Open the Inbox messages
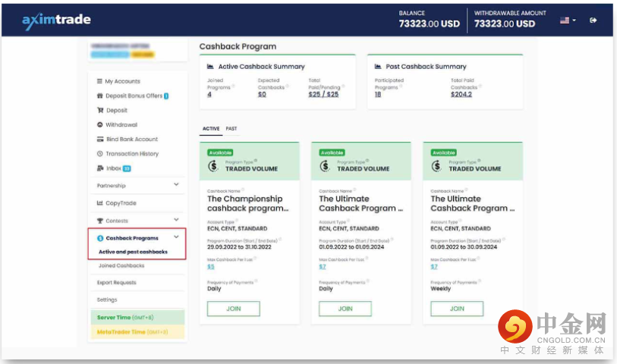Image resolution: width=617 pixels, height=364 pixels. tap(112, 168)
